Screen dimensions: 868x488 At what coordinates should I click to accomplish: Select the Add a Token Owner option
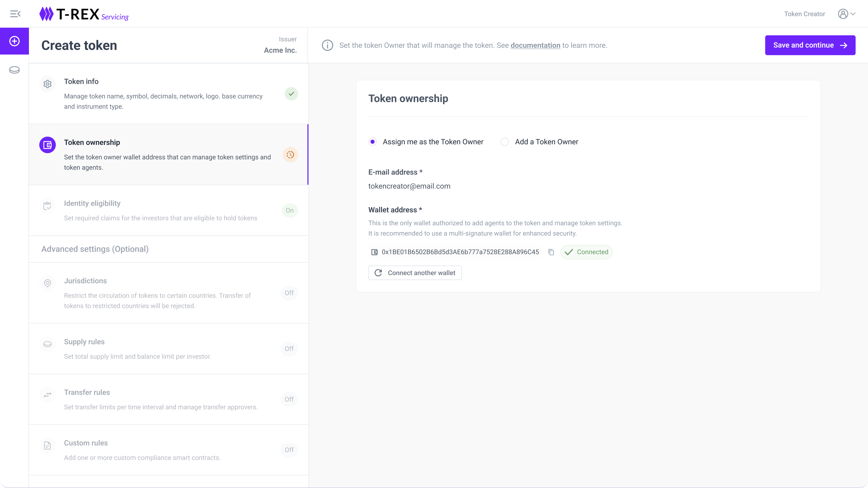[x=505, y=142]
